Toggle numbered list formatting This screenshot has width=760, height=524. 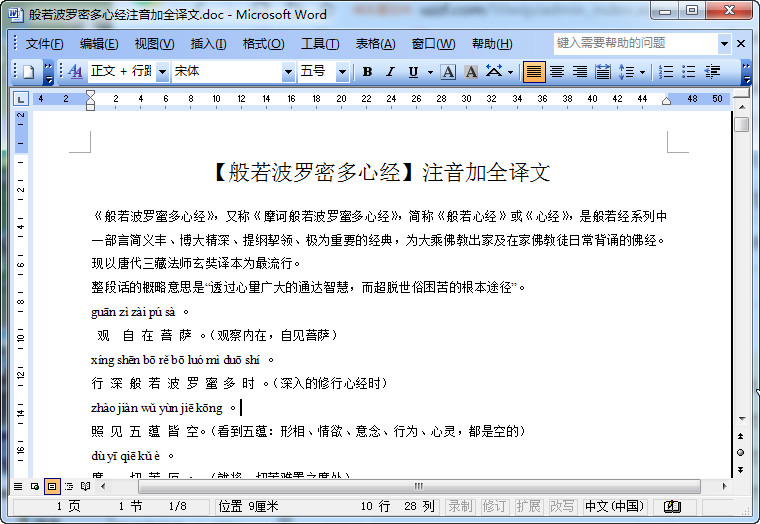coord(666,72)
